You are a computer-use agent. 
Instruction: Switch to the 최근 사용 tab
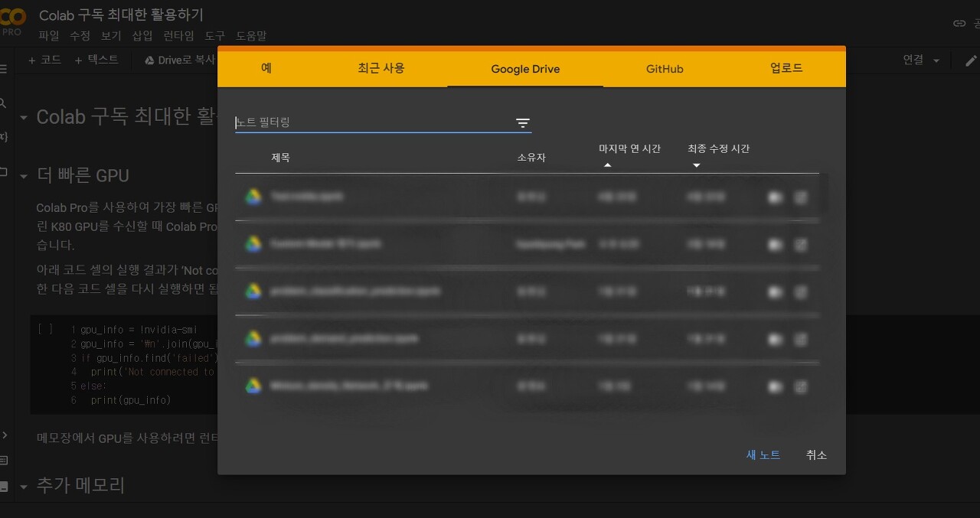[381, 68]
